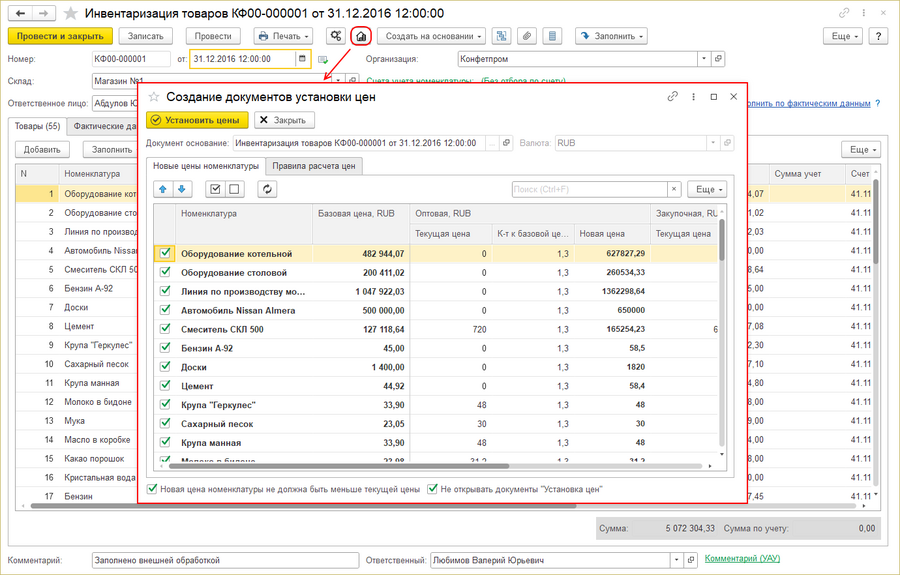Click Записать button
The height and width of the screenshot is (575, 900).
coord(146,36)
